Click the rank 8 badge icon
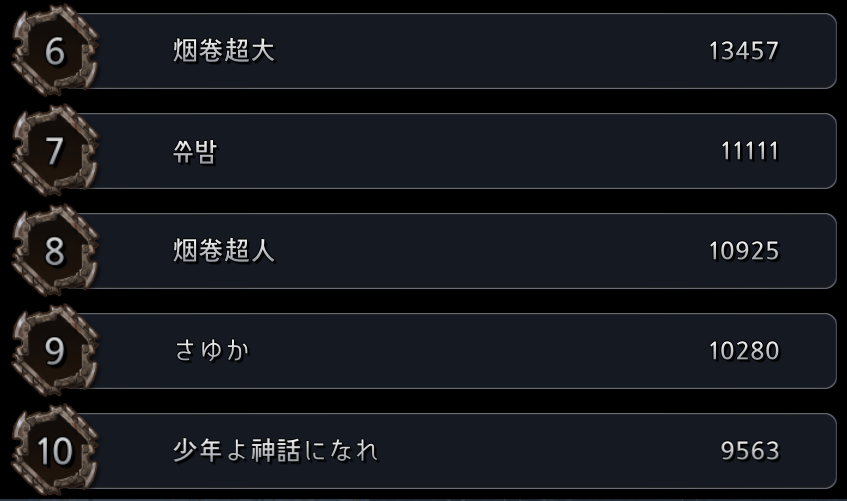The height and width of the screenshot is (501, 847). 55,250
